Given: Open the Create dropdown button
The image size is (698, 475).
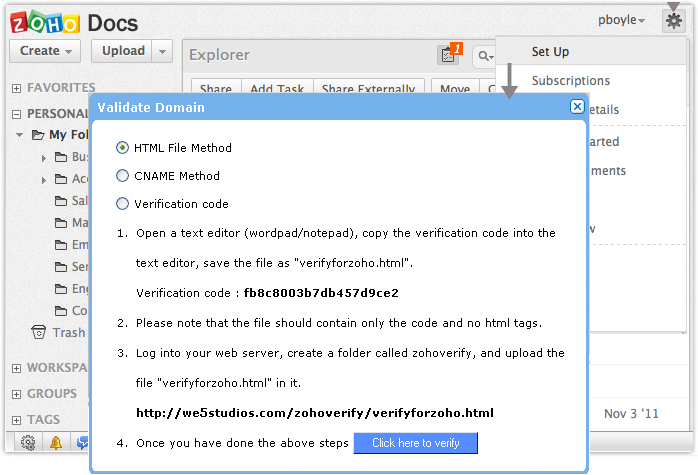Looking at the screenshot, I should 45,51.
